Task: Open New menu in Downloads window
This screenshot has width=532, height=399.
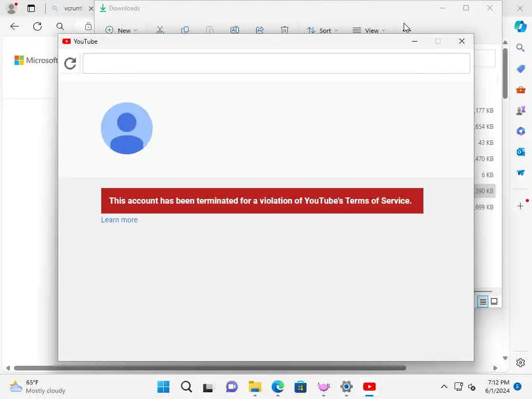Action: (121, 30)
